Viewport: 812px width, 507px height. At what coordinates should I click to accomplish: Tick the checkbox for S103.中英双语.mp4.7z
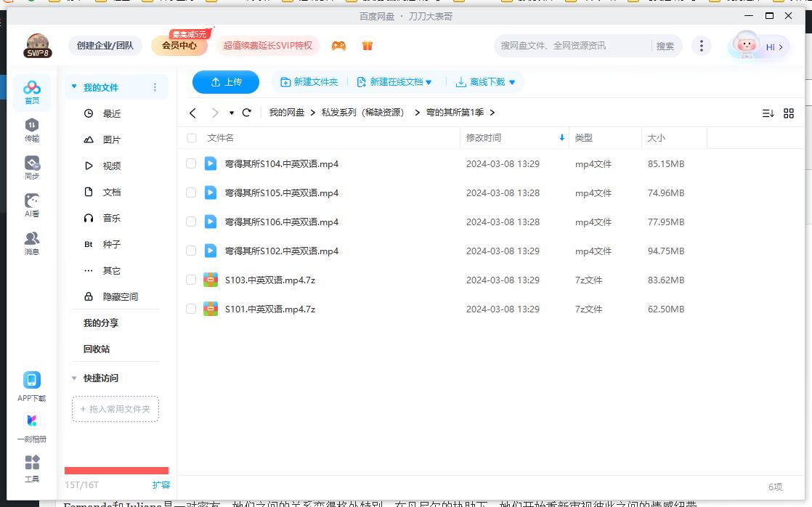pos(190,280)
